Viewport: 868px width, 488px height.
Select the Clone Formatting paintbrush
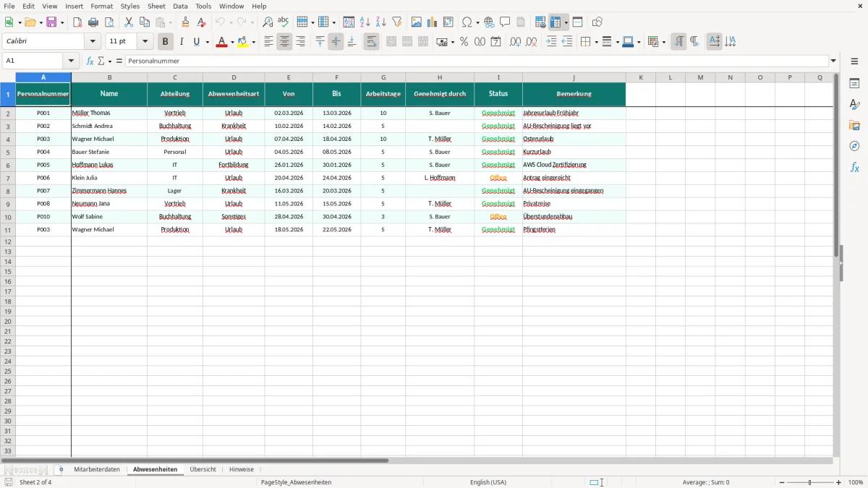[185, 22]
